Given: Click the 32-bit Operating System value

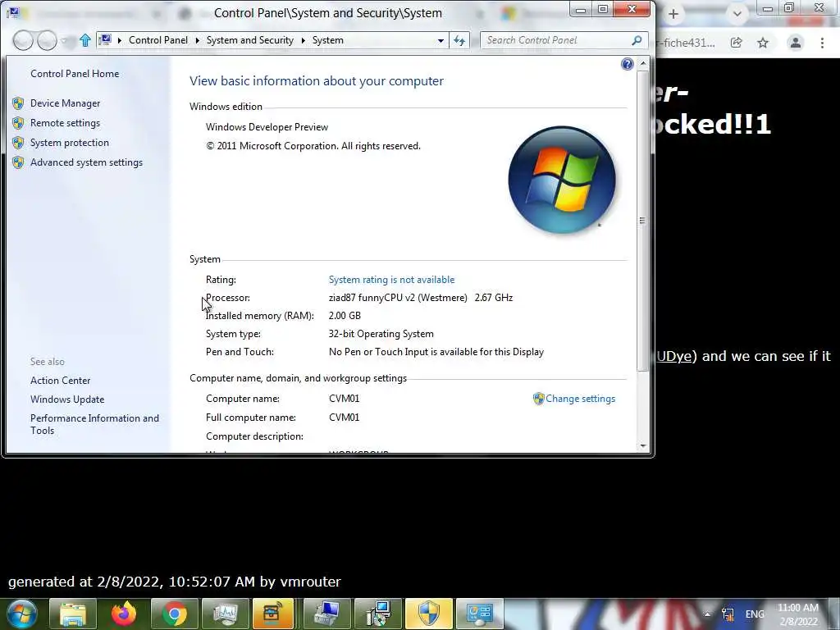Looking at the screenshot, I should pos(381,334).
